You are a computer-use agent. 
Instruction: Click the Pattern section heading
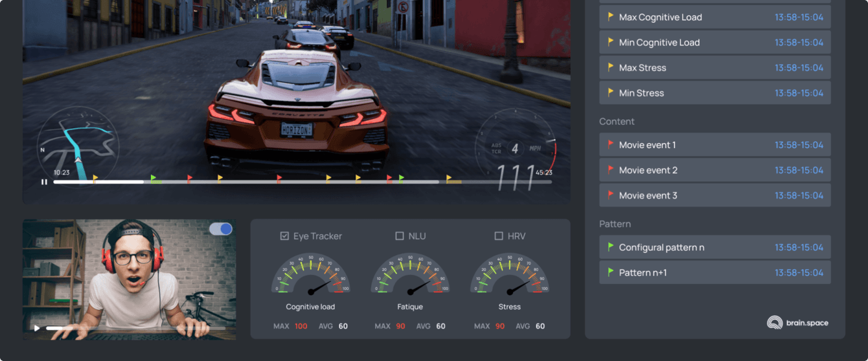(x=615, y=224)
